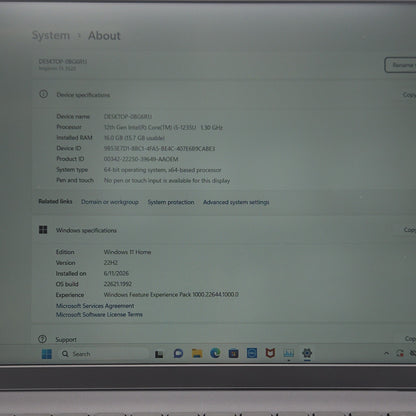Select the Installed on date value

point(116,273)
